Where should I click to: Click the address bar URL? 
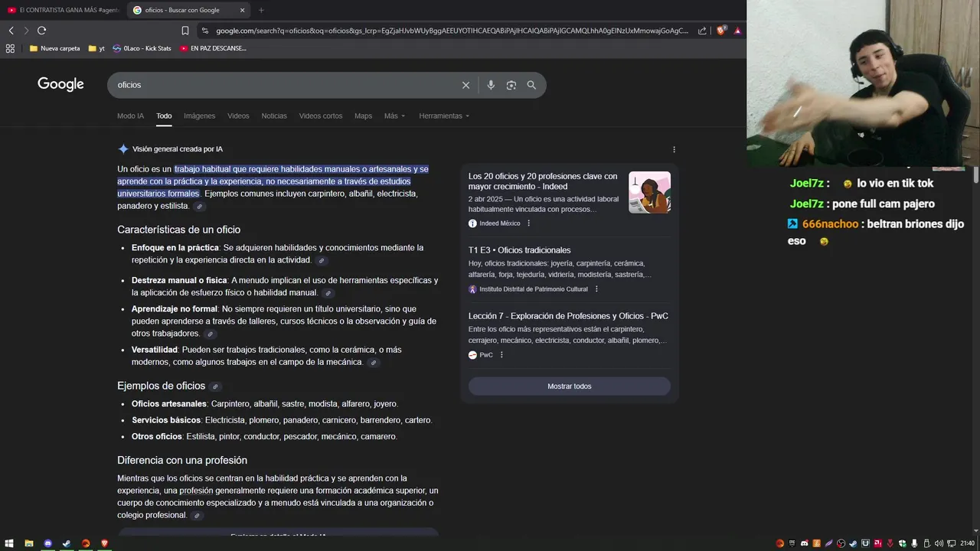tap(452, 31)
